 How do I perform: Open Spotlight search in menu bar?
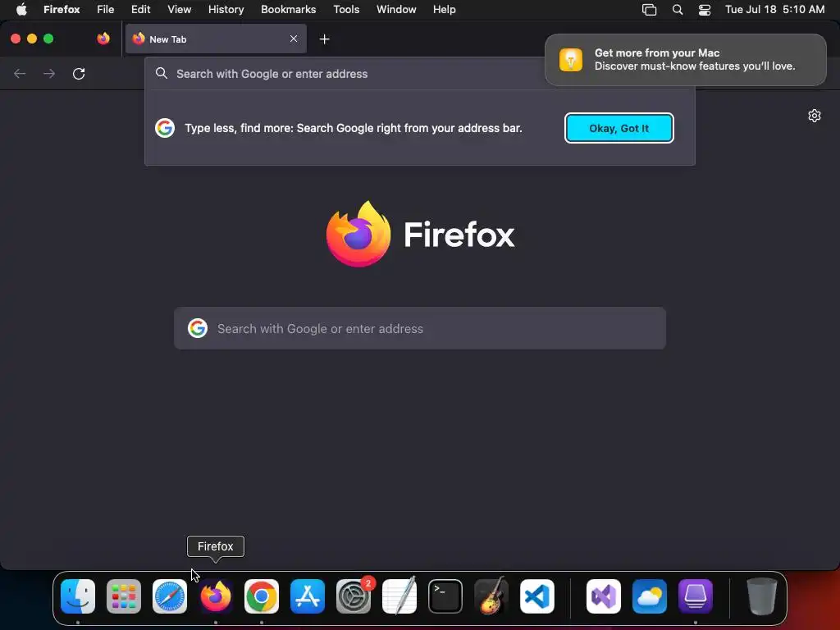point(677,10)
